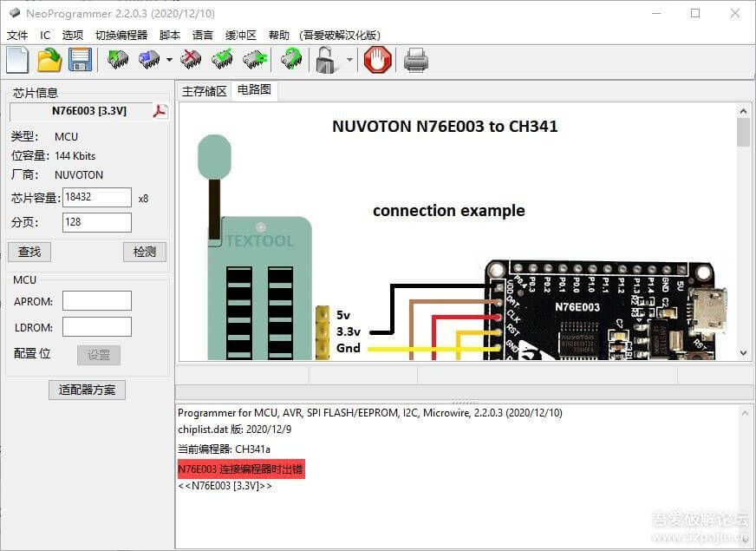The height and width of the screenshot is (551, 756).
Task: Create a new blank file from toolbar
Action: coord(17,61)
